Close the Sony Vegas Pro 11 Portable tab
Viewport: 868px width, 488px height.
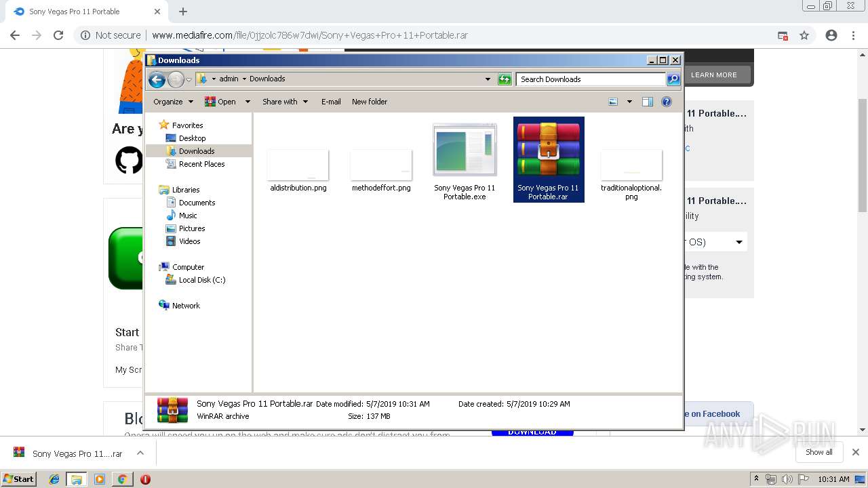157,12
